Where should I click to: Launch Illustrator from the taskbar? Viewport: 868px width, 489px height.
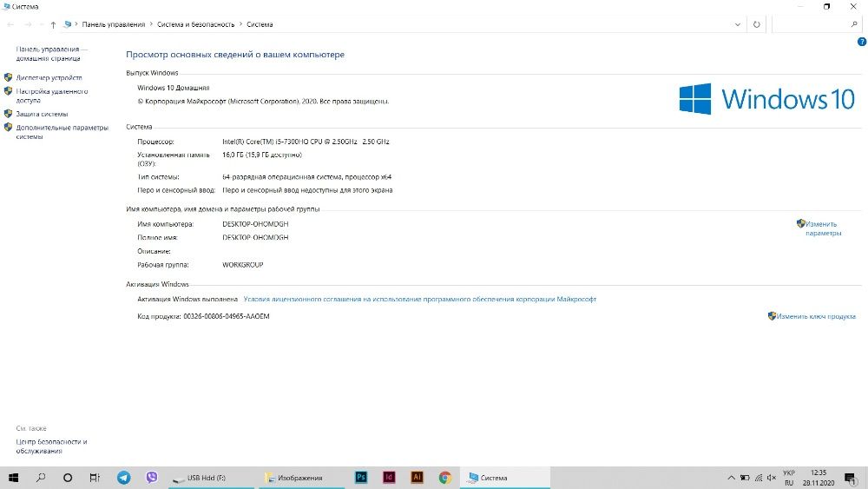point(418,477)
